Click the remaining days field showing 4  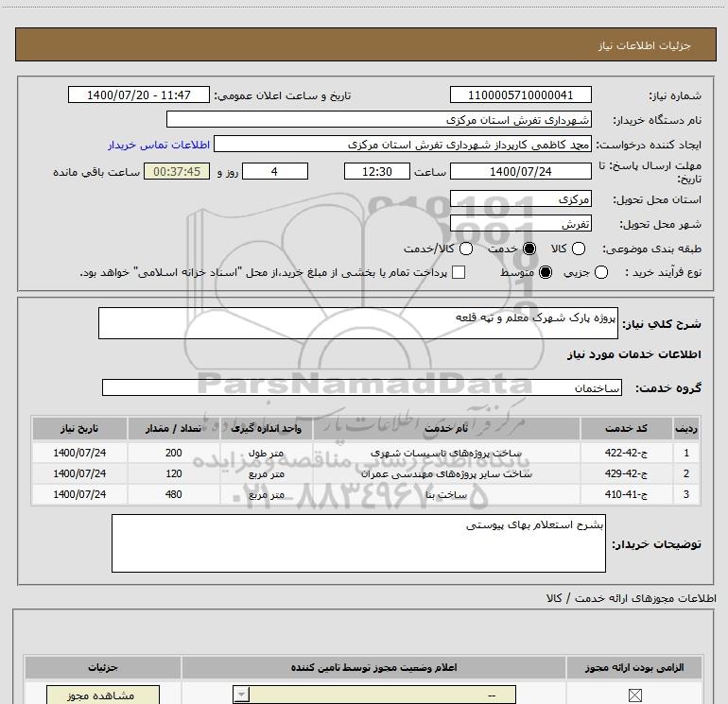pos(275,171)
